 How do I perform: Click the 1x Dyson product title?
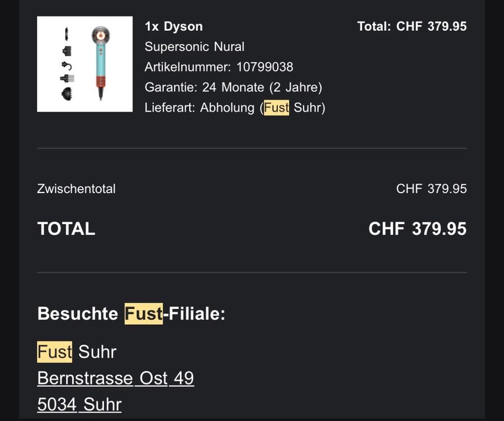[x=173, y=26]
